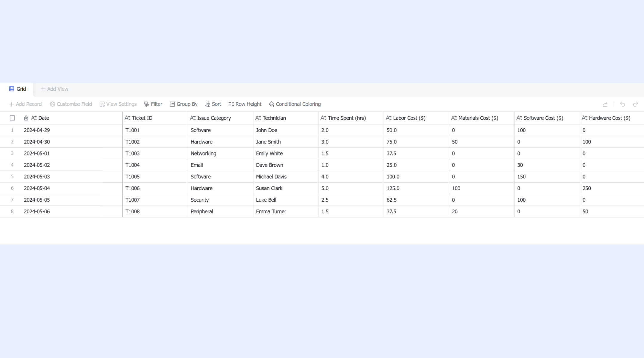Open Row Height options

(x=245, y=104)
